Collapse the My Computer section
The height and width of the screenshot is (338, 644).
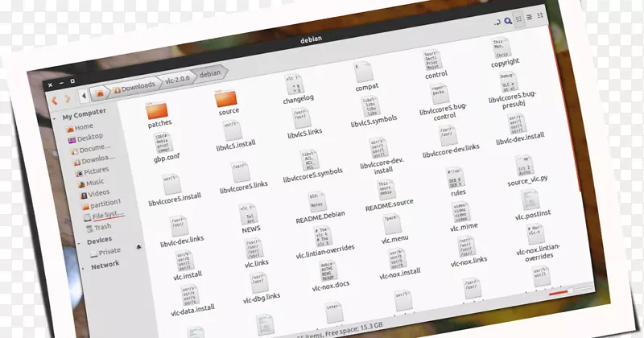tap(55, 119)
